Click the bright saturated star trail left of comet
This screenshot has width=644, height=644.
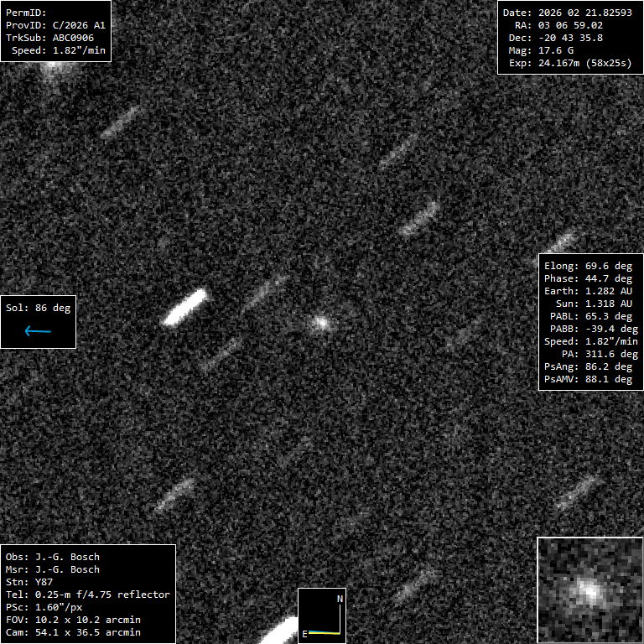click(x=185, y=307)
